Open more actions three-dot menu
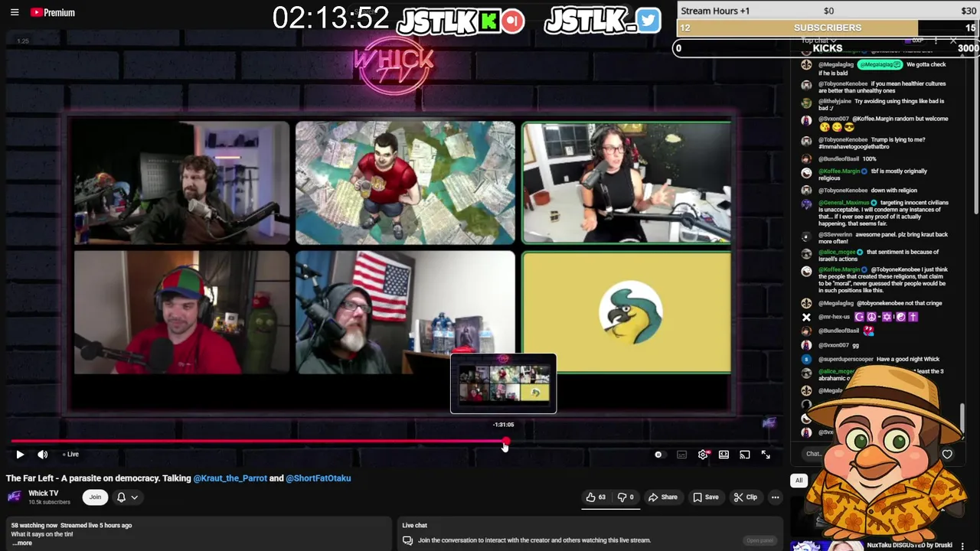 point(775,497)
